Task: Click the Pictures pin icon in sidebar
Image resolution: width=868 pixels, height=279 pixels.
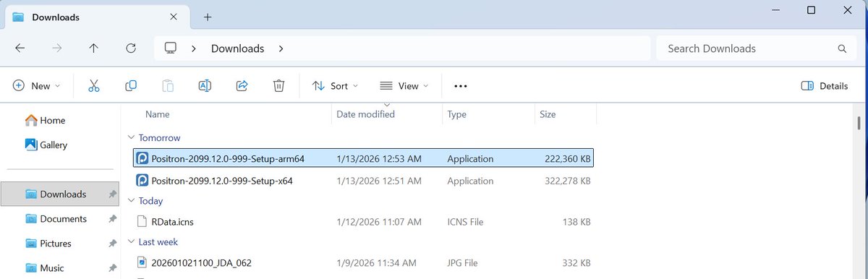Action: click(112, 244)
